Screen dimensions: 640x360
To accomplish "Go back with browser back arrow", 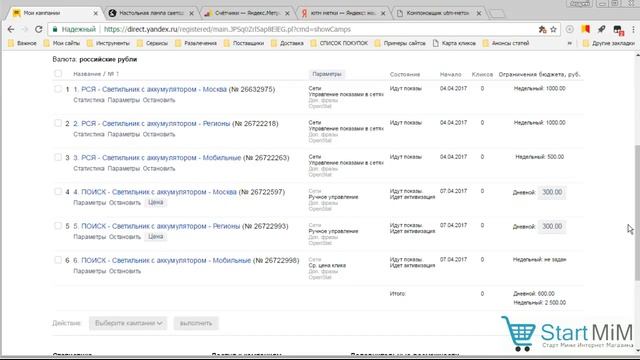I will (x=11, y=29).
